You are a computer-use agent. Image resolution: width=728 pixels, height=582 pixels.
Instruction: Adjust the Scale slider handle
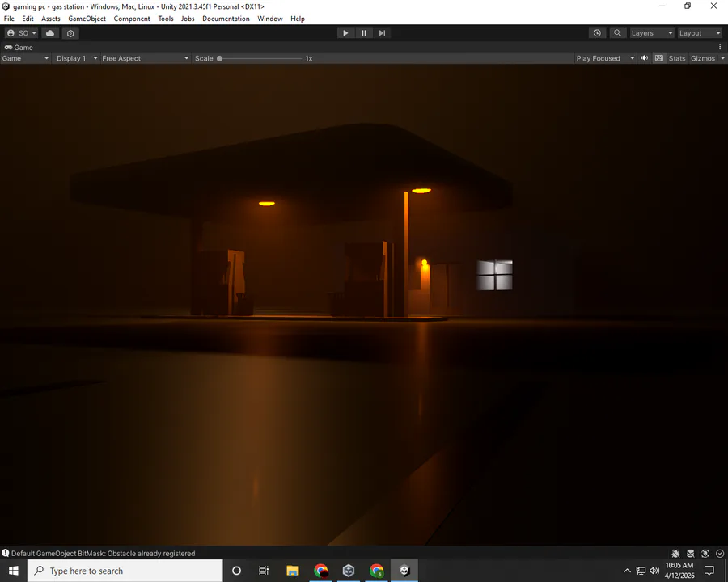219,58
